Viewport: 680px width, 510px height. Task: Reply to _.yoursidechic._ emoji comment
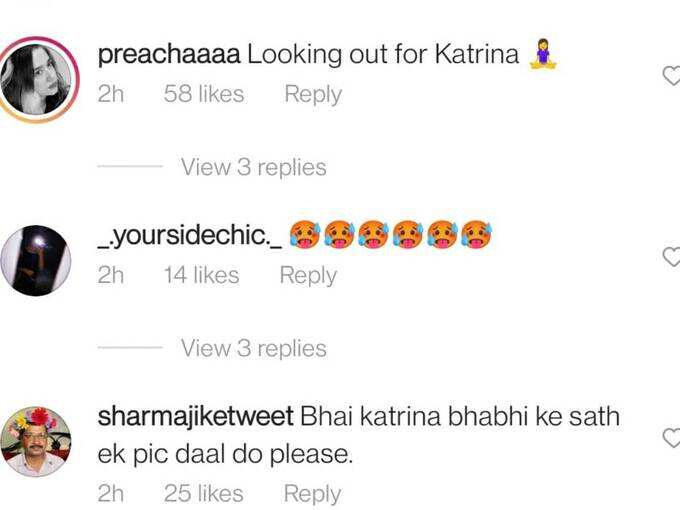(308, 275)
